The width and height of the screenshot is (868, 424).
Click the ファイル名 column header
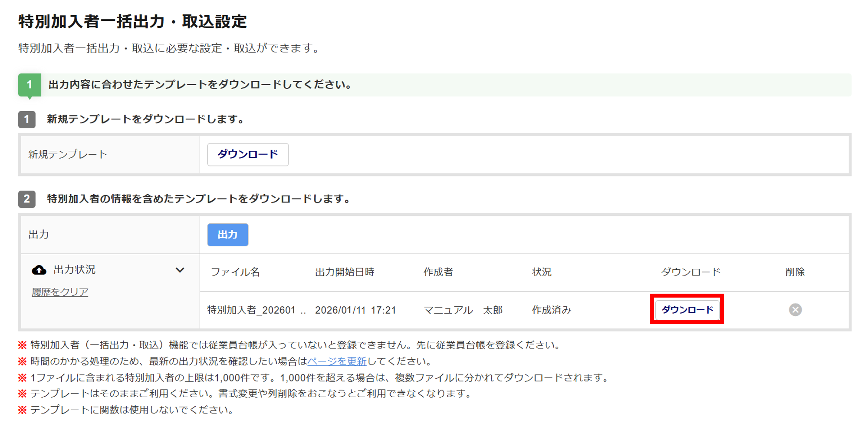[x=235, y=272]
